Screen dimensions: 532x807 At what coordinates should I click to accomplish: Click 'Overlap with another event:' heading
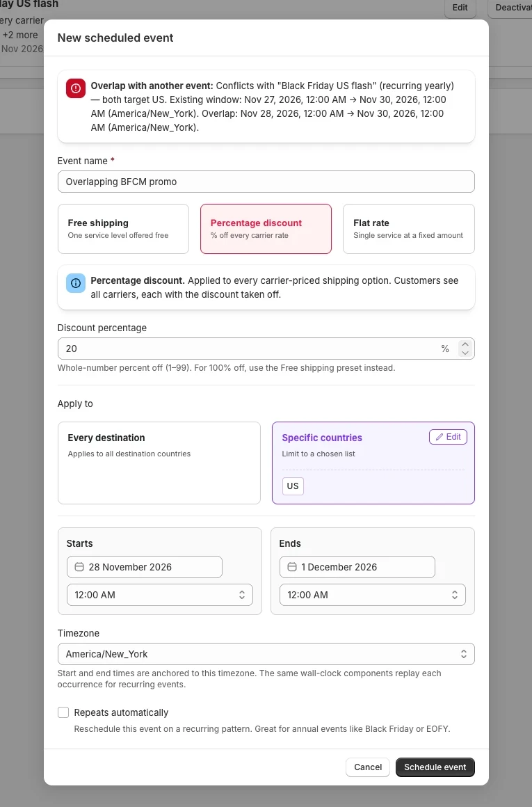[x=152, y=86]
